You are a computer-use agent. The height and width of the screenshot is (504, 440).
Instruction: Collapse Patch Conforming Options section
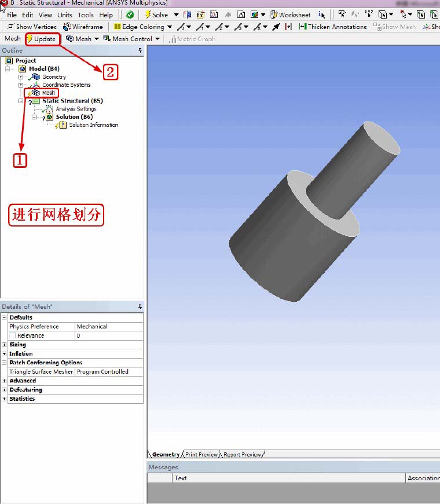tap(4, 363)
